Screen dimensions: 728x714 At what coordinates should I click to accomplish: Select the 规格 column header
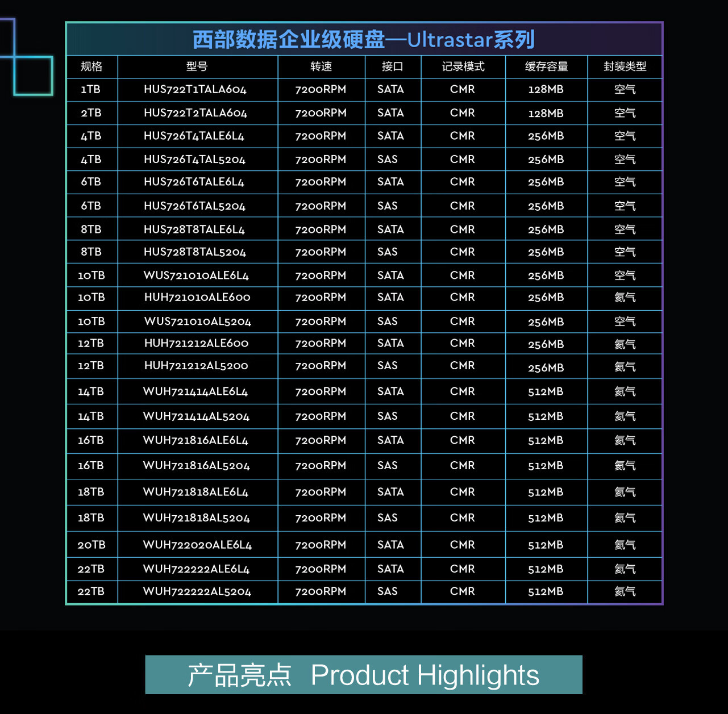91,66
